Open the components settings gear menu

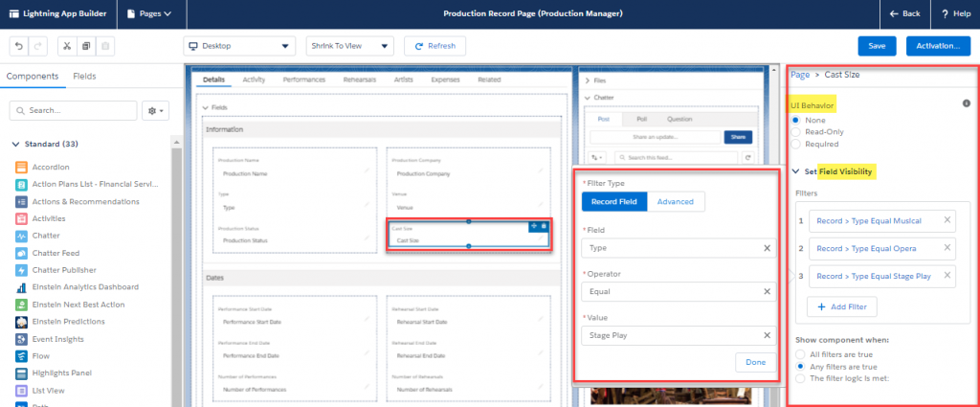point(156,111)
